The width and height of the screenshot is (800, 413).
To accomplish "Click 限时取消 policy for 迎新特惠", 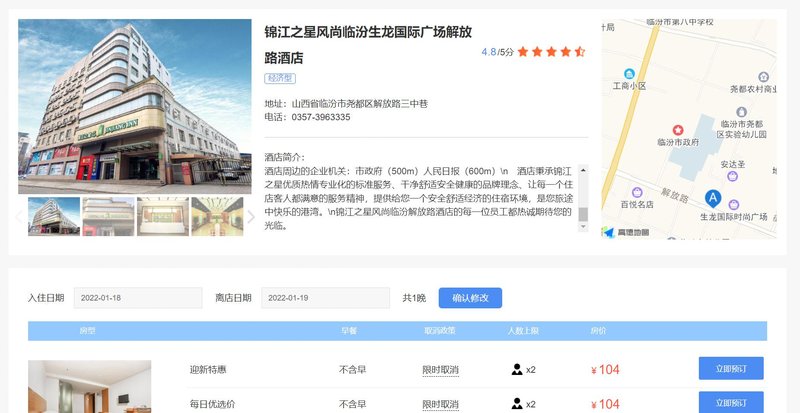I will [440, 370].
